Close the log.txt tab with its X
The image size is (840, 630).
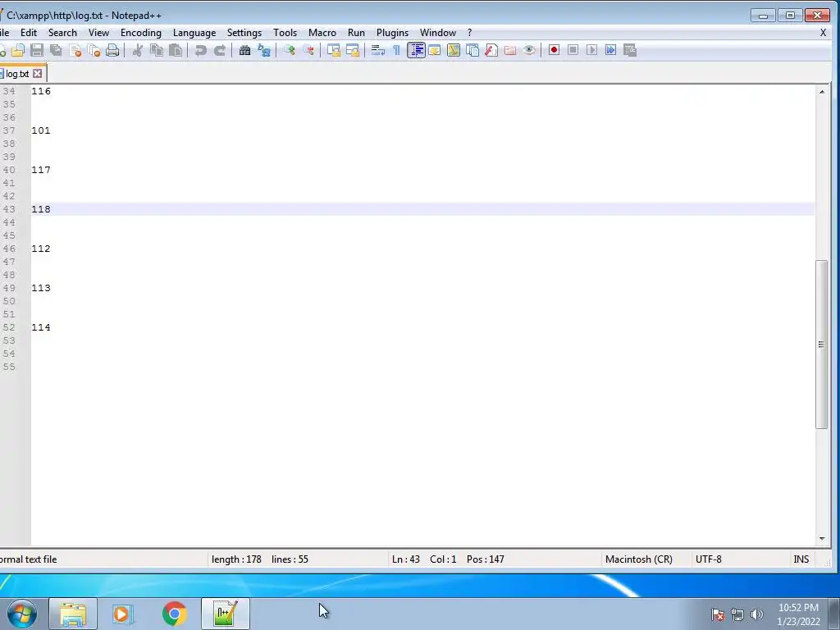38,73
